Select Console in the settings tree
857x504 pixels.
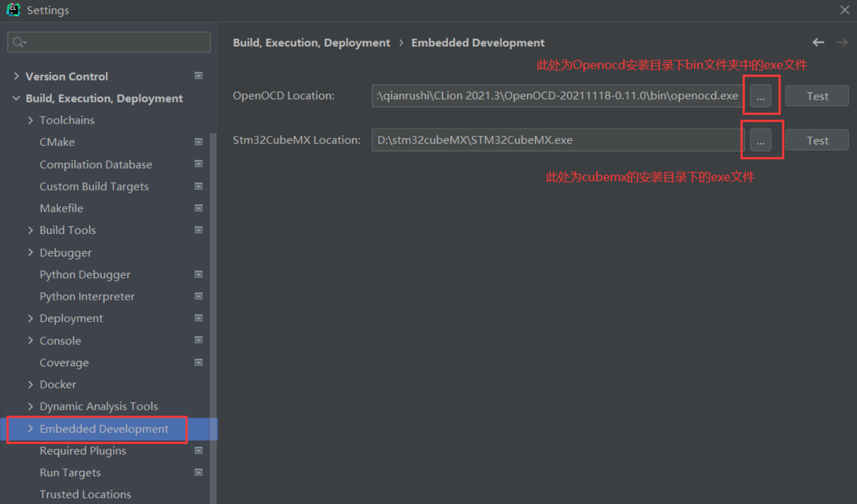click(60, 341)
